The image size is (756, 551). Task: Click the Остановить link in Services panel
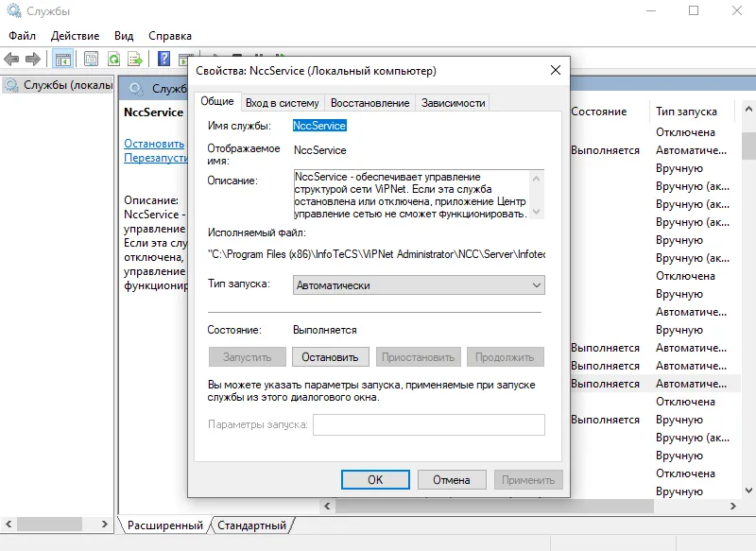pyautogui.click(x=154, y=143)
